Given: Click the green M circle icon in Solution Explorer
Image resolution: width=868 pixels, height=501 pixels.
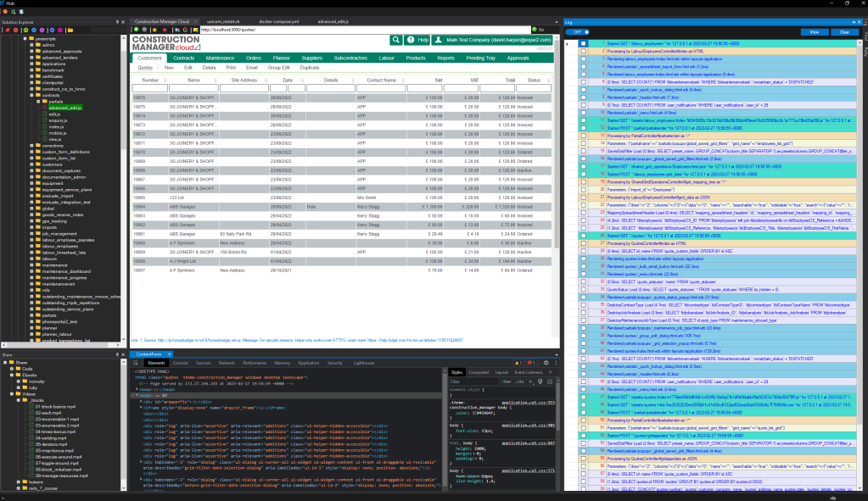Looking at the screenshot, I should point(25,30).
